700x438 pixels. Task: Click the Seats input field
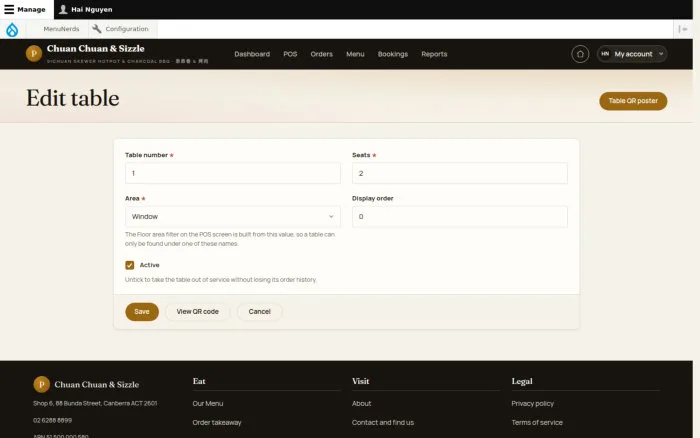pos(460,173)
